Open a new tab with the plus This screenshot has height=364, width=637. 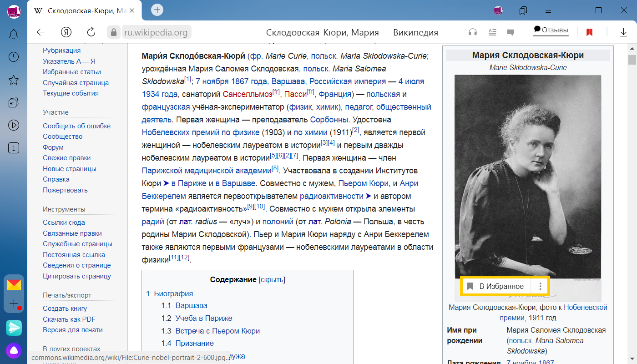pyautogui.click(x=157, y=10)
